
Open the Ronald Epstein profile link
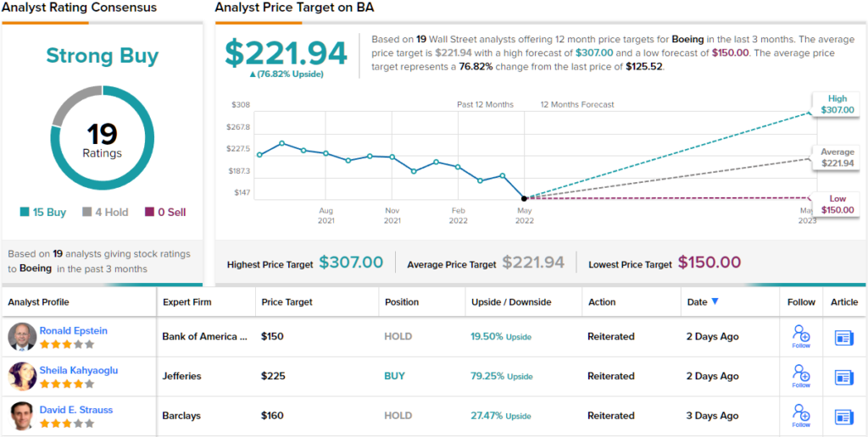click(x=74, y=330)
